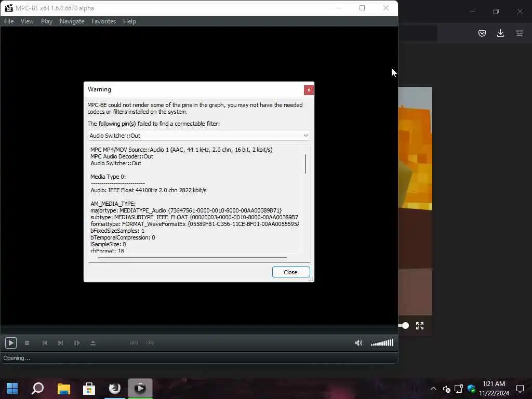The image size is (532, 399).
Task: Click the Close button in the Warning dialog
Action: (291, 272)
